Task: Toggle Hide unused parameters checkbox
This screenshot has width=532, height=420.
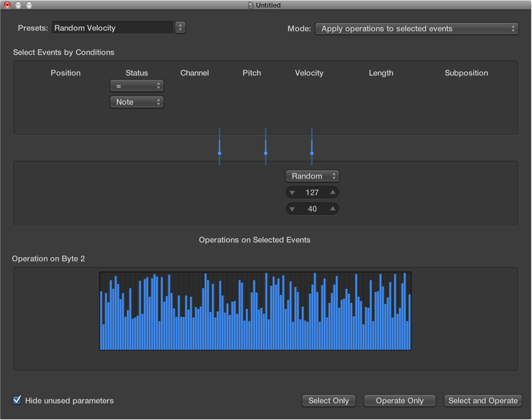Action: click(17, 401)
